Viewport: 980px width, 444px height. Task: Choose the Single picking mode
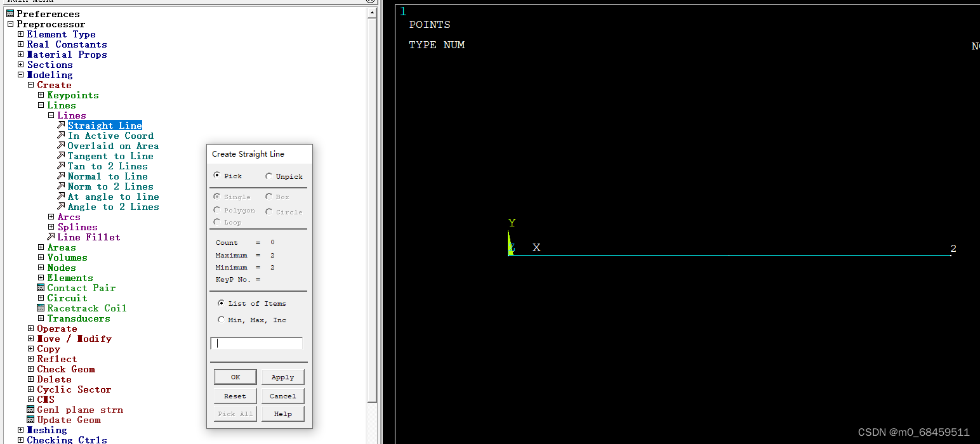(218, 197)
